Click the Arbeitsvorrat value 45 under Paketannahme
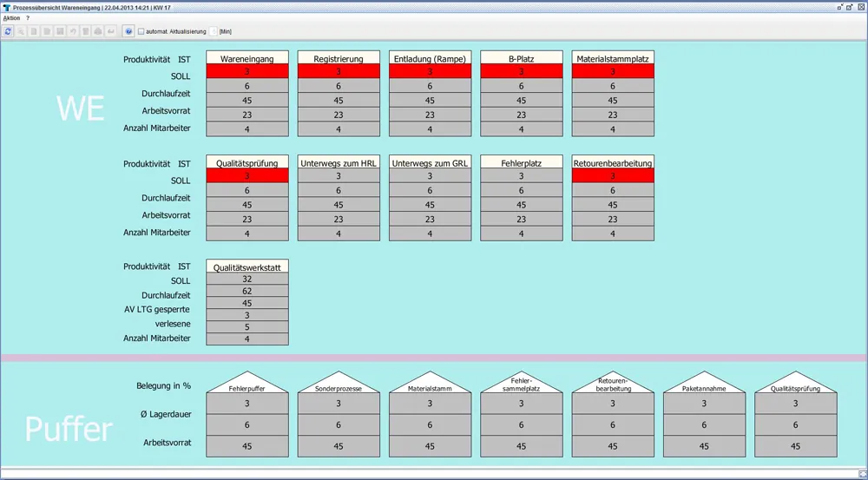 click(x=704, y=446)
